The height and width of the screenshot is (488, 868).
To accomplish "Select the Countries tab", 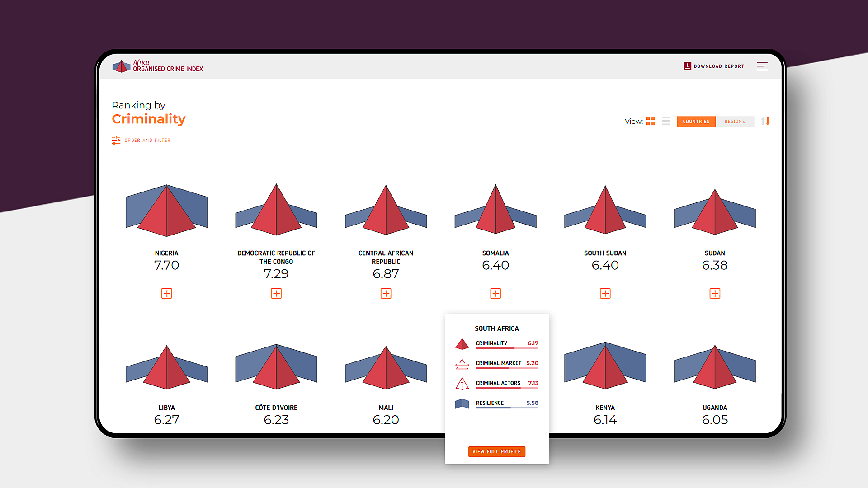I will (696, 122).
